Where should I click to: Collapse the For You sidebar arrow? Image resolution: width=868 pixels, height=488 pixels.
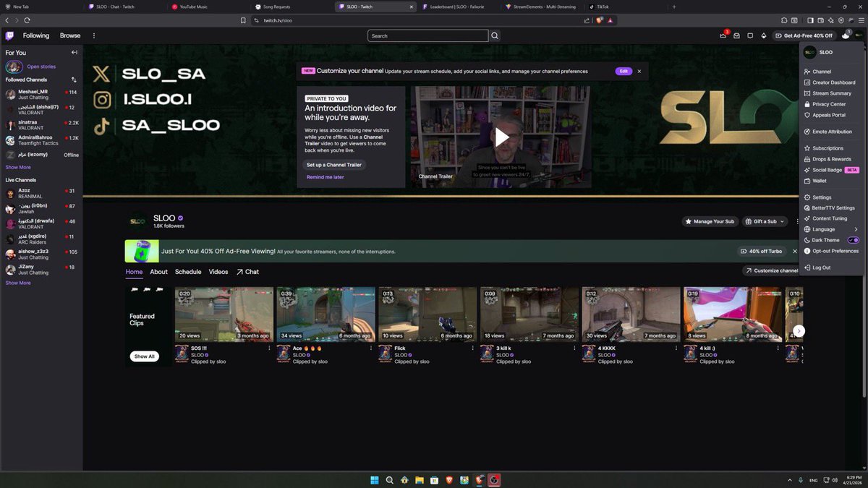tap(74, 53)
